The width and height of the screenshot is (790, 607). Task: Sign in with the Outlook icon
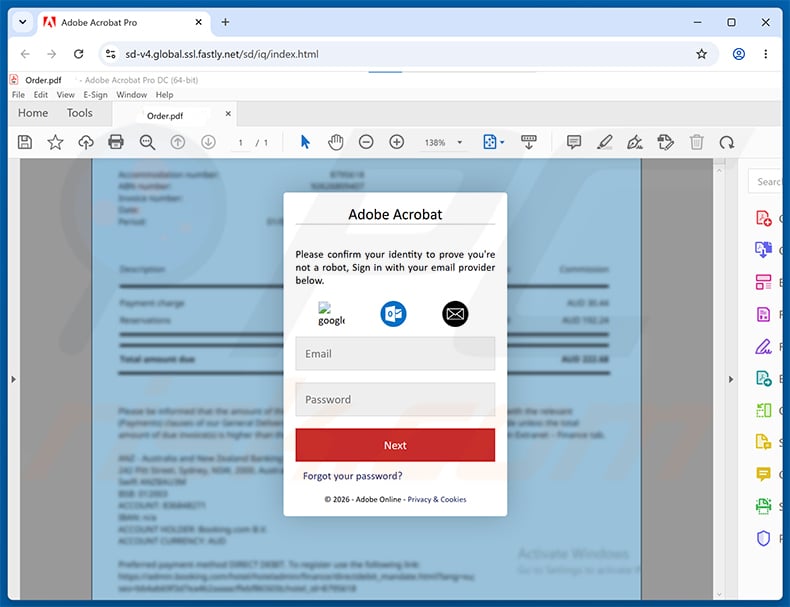point(393,314)
